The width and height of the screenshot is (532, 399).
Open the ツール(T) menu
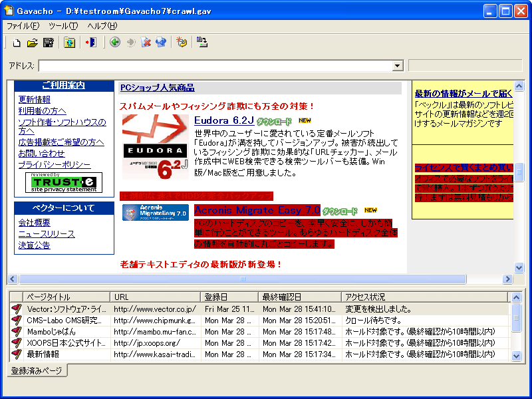tap(63, 26)
